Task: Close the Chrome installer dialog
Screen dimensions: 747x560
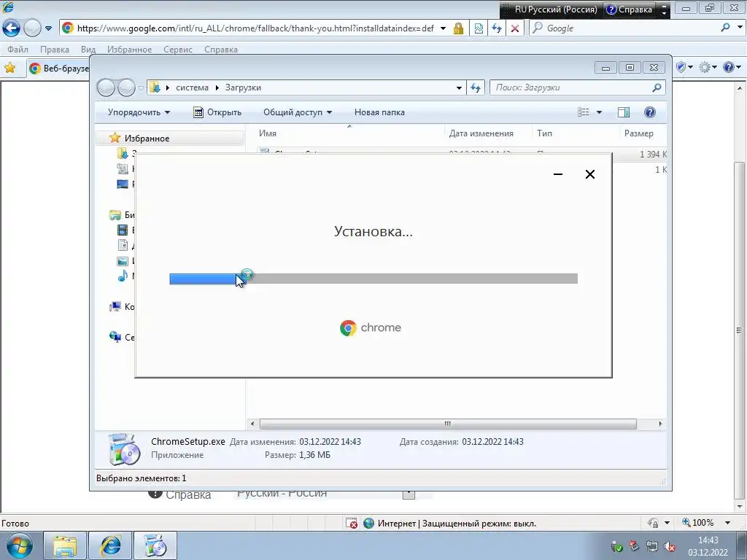Action: 589,174
